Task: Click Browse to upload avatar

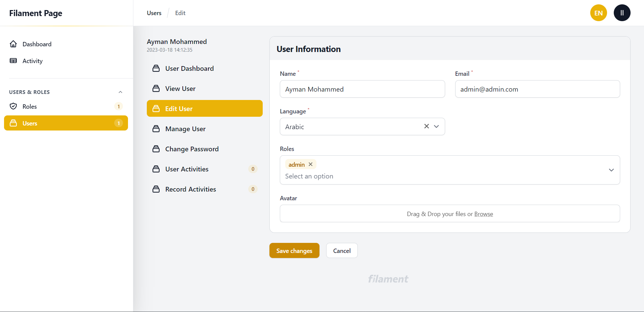Action: coord(483,214)
